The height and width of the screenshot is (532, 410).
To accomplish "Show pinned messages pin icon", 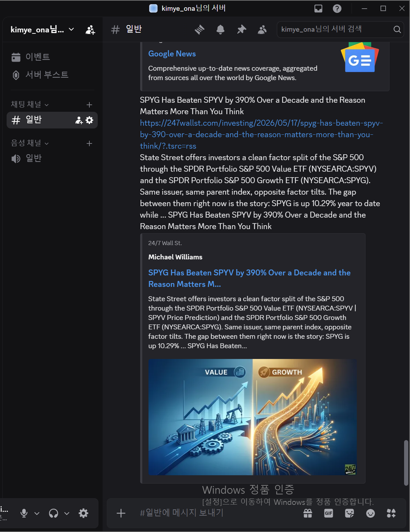I will pos(241,30).
